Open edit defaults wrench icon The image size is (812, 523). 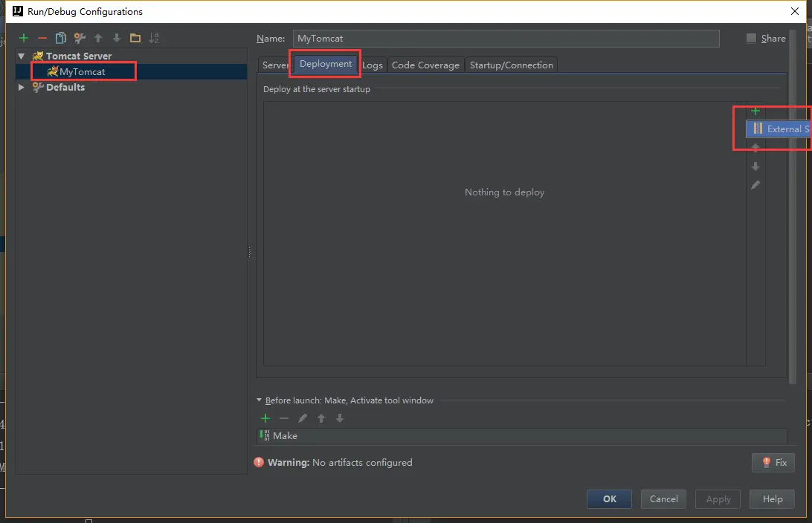[80, 38]
